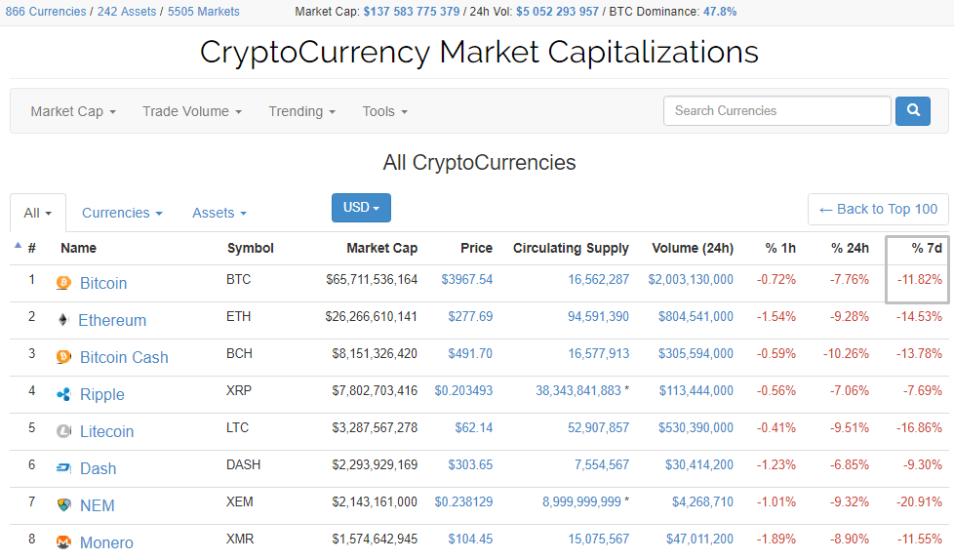
Task: Sort table by rank number column
Action: [31, 248]
